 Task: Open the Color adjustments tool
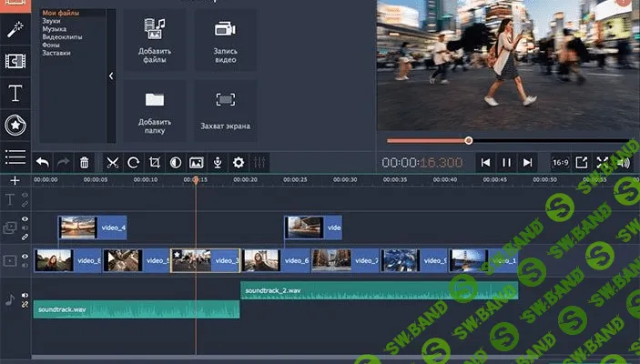point(176,162)
